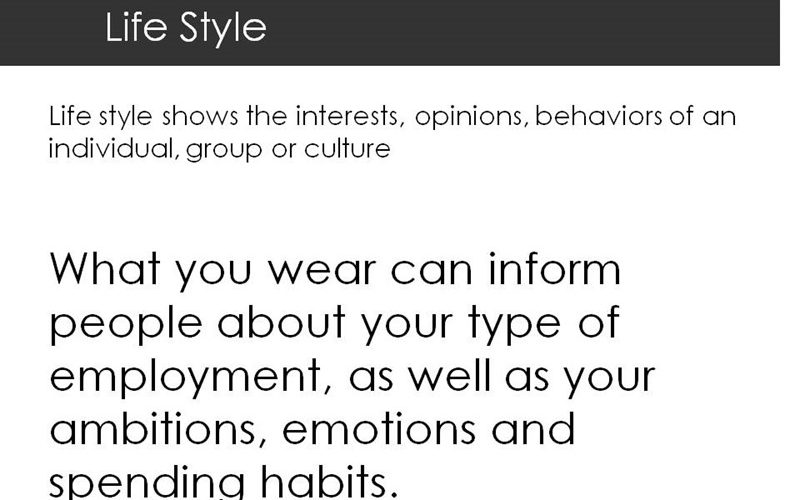Click the word 'behaviors' in the first paragraph
This screenshot has width=800, height=500.
coord(598,116)
